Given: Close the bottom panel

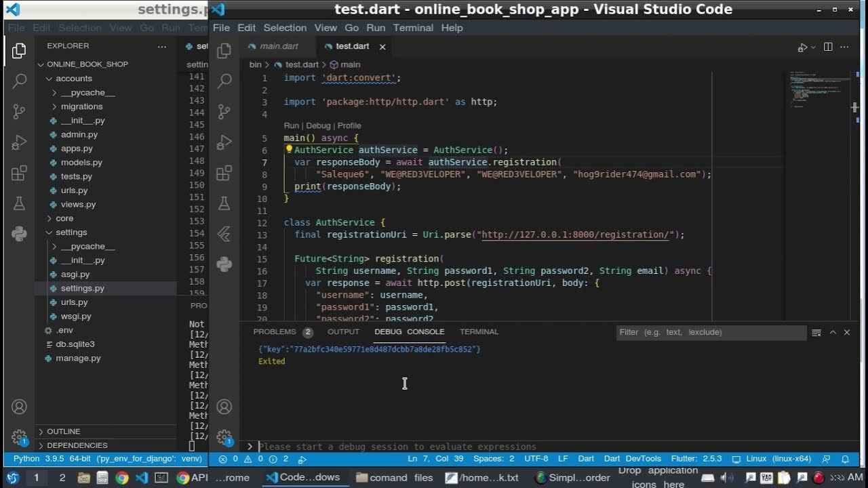Looking at the screenshot, I should coord(847,332).
